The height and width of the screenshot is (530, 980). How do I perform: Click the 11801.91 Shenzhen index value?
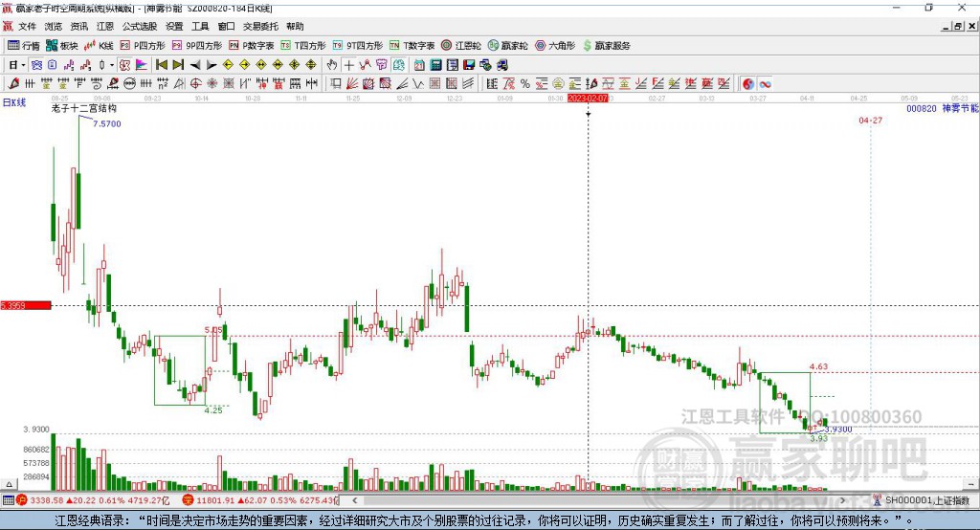point(215,500)
